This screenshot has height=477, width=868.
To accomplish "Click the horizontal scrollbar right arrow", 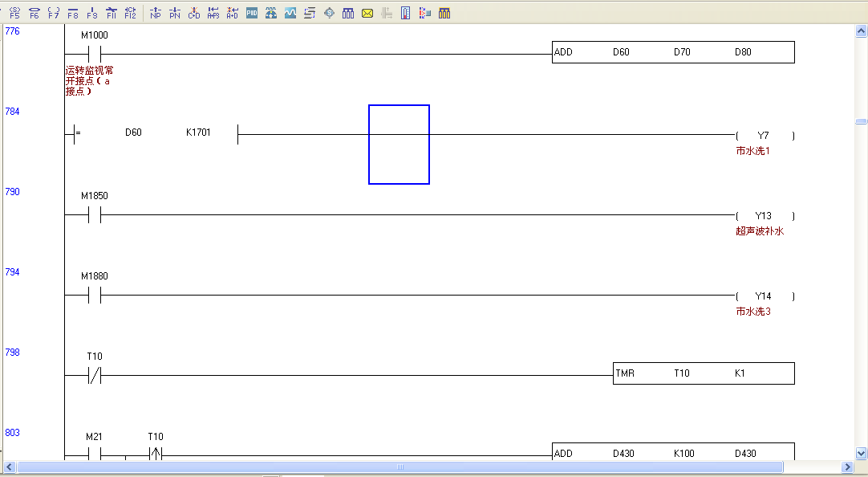I will click(x=848, y=467).
